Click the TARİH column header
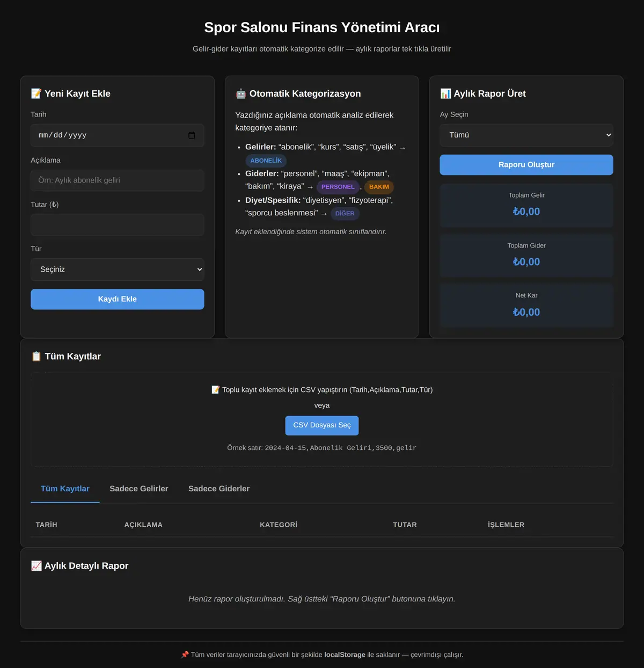Viewport: 644px width, 668px height. pos(47,525)
